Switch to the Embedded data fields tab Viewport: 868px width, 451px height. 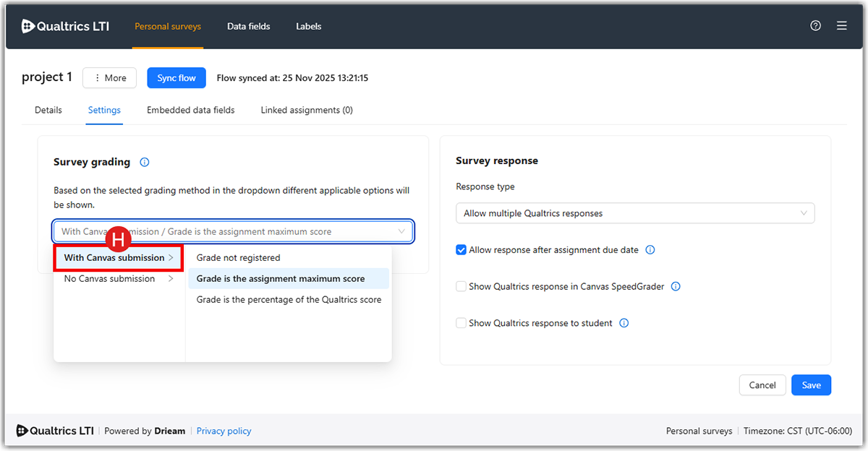(x=190, y=111)
